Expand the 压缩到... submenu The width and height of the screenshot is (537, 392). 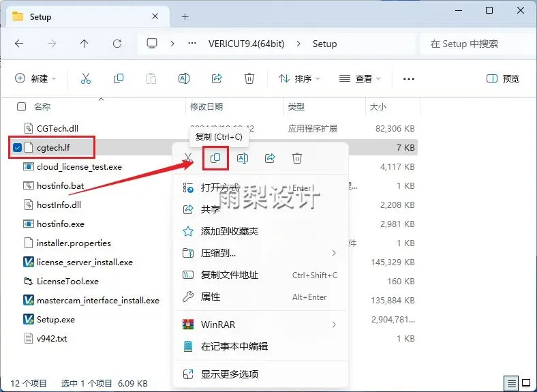click(334, 253)
